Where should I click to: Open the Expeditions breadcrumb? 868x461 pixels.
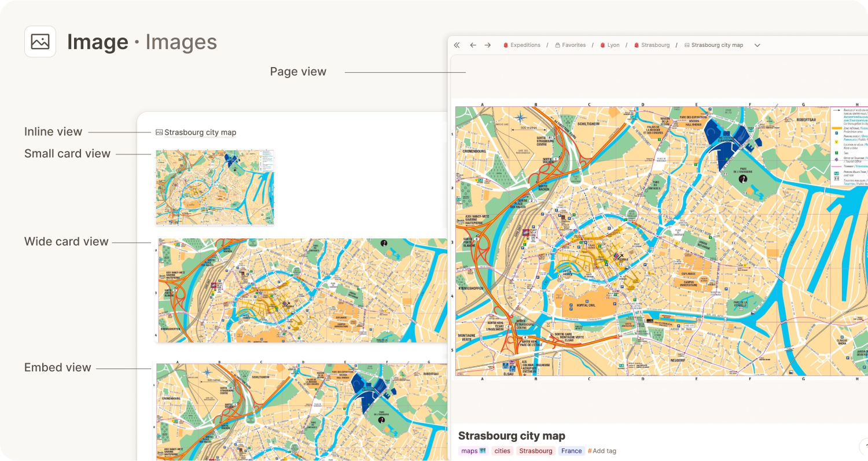coord(521,45)
